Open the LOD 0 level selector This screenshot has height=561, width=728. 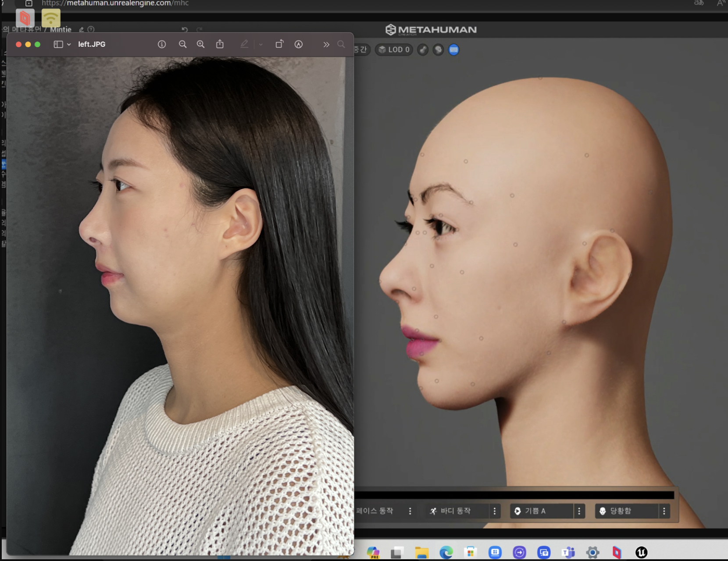pos(394,50)
